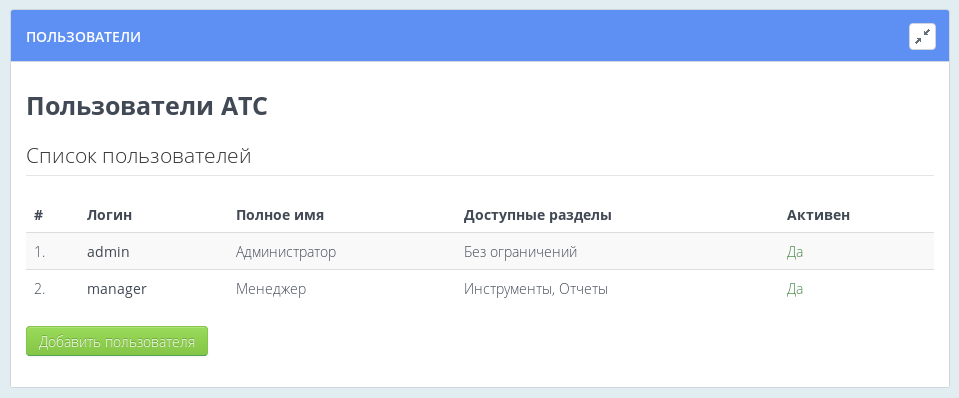Open the admin login entry
Image resolution: width=959 pixels, height=398 pixels.
(x=108, y=252)
